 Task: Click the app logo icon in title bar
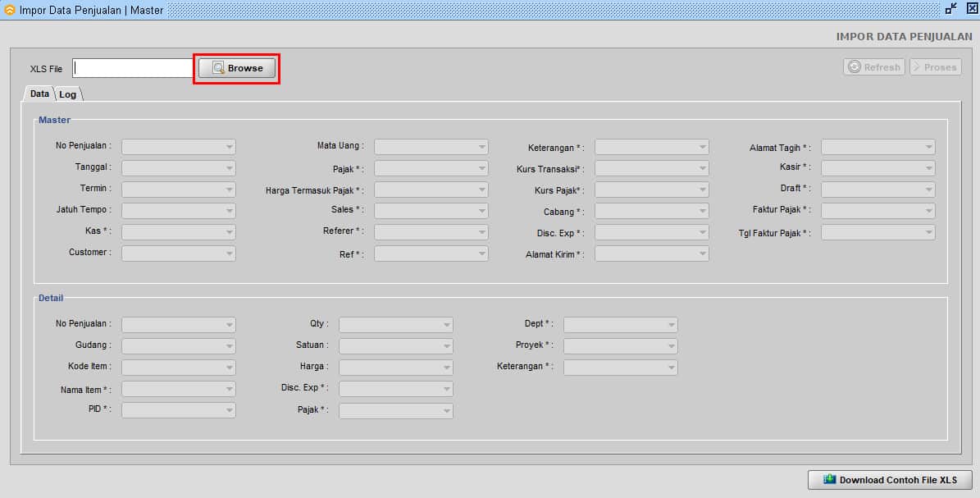click(9, 10)
